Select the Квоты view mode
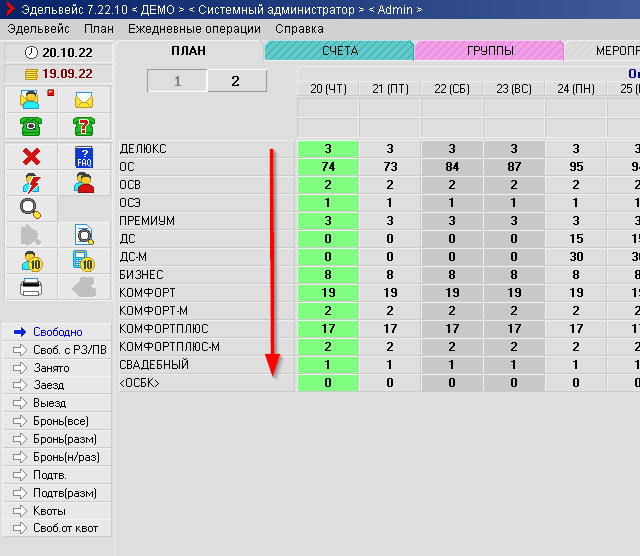 pyautogui.click(x=58, y=511)
